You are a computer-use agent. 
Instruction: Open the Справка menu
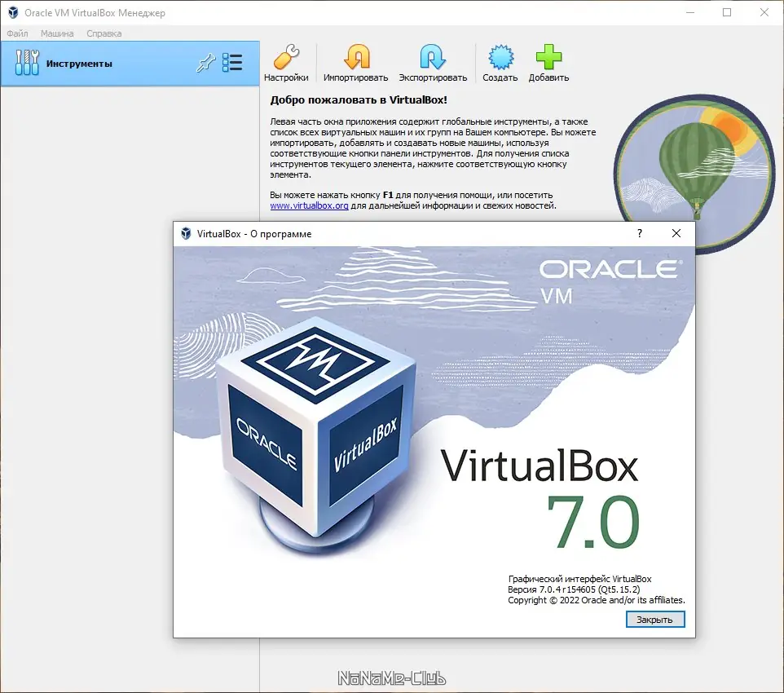point(104,33)
